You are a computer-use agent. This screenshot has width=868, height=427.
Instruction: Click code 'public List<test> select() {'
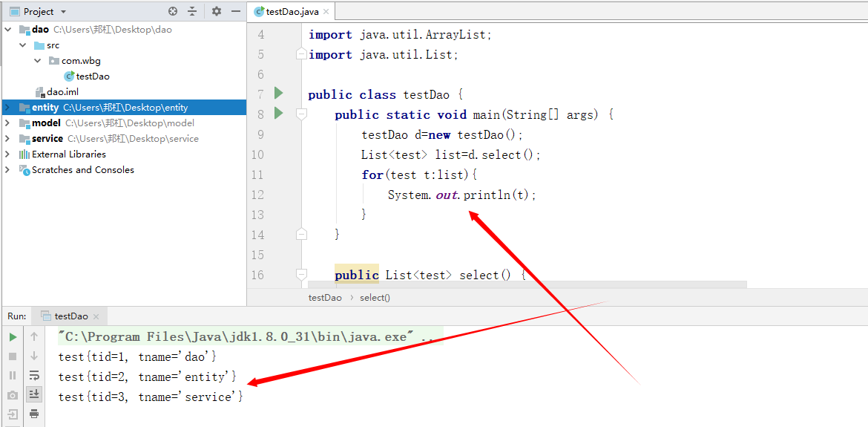[430, 275]
